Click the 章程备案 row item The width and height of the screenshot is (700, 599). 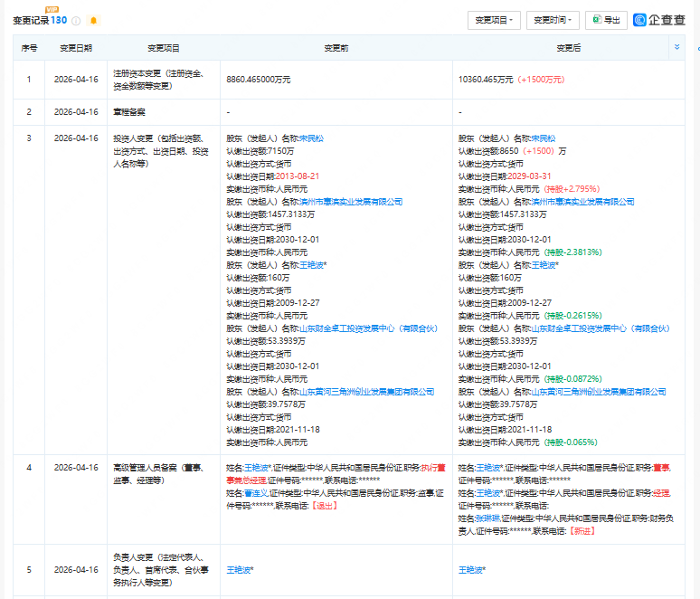click(129, 111)
